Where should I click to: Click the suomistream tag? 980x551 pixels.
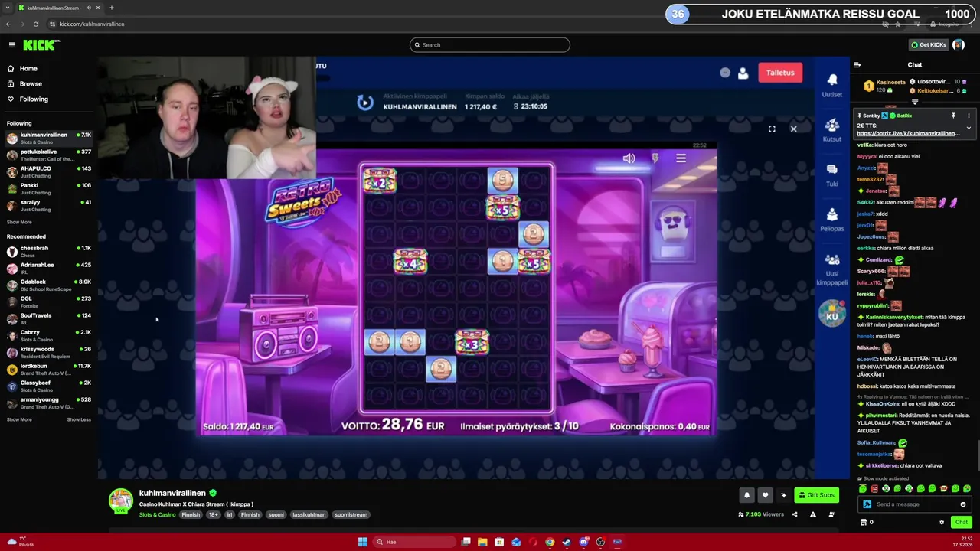(x=351, y=514)
